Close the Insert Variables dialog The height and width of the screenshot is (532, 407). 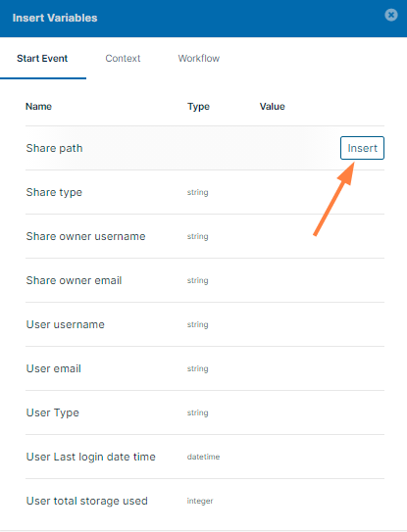coord(391,15)
